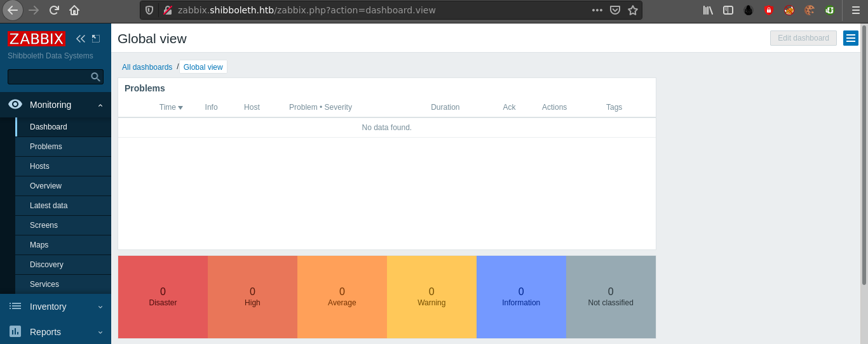Click the red Disaster severity tile

163,297
